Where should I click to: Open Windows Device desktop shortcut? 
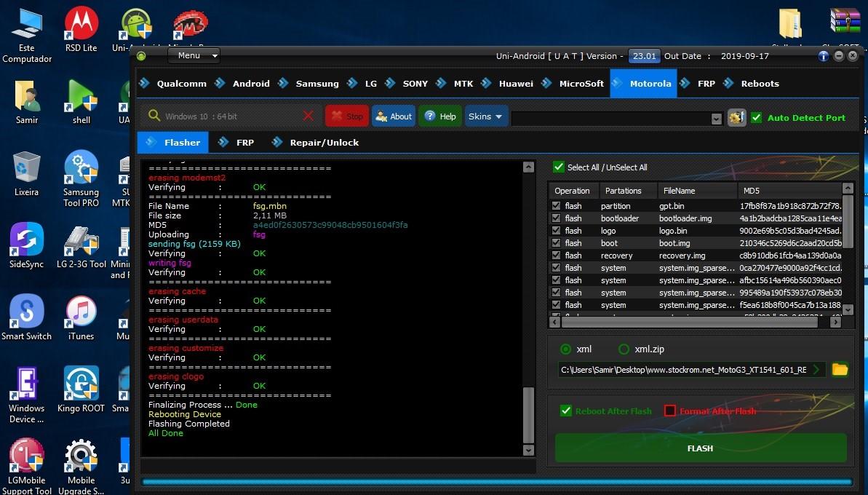[27, 395]
